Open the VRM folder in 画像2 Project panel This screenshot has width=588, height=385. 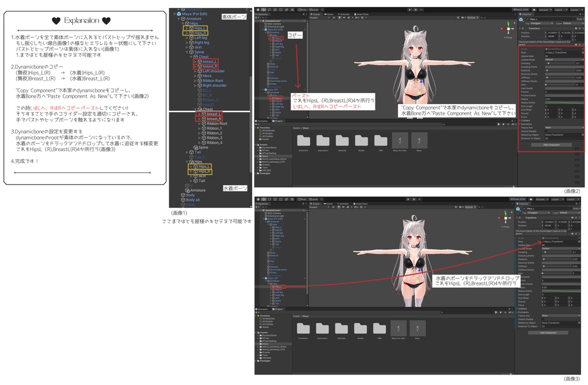[x=381, y=140]
